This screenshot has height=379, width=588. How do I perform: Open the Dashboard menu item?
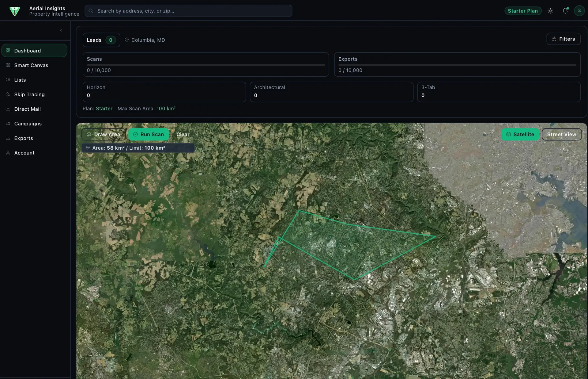click(34, 51)
